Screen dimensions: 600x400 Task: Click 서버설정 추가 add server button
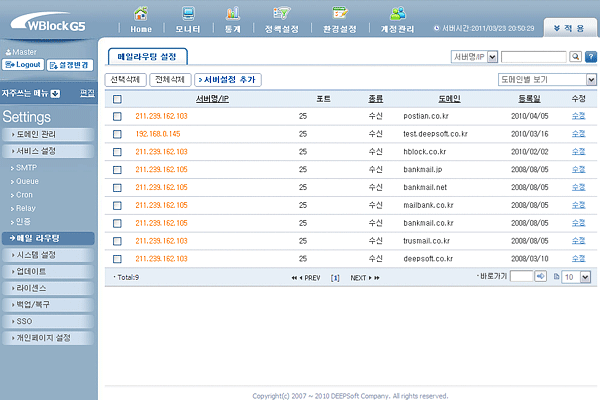(228, 80)
